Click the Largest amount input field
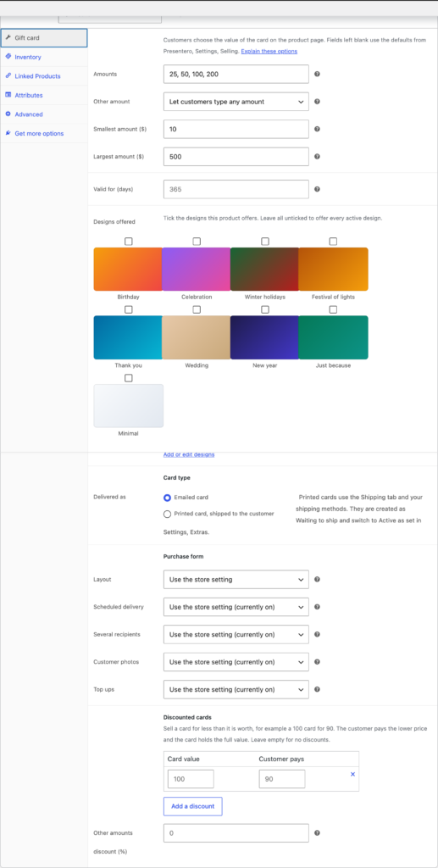 pyautogui.click(x=236, y=157)
